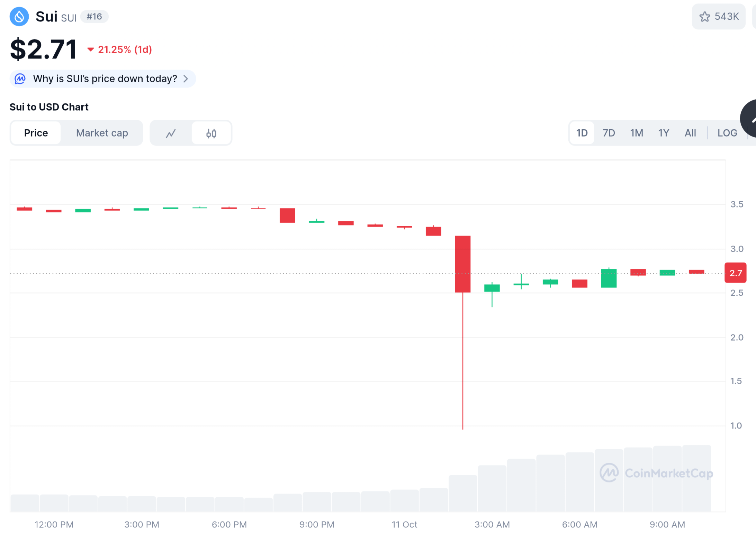This screenshot has width=756, height=534.
Task: Click the #16 rank badge
Action: [94, 17]
